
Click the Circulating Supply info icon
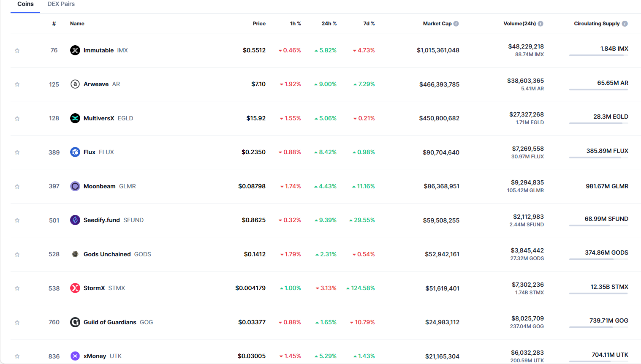pyautogui.click(x=624, y=24)
